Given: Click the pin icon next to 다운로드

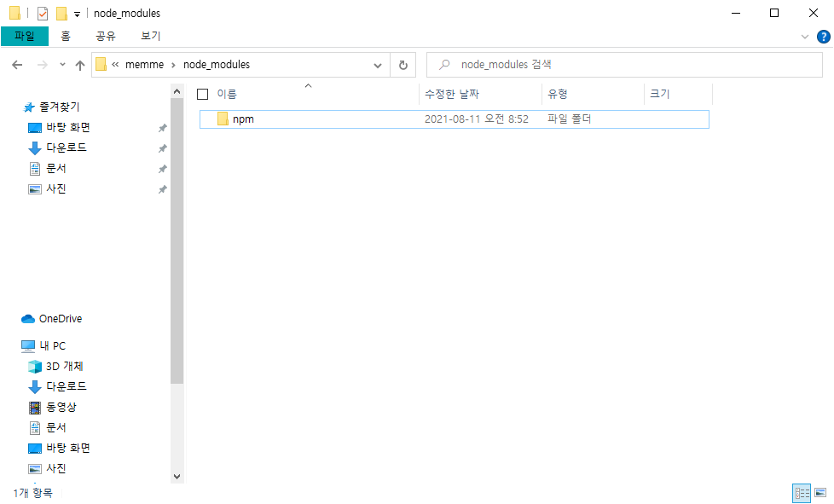Looking at the screenshot, I should [163, 148].
